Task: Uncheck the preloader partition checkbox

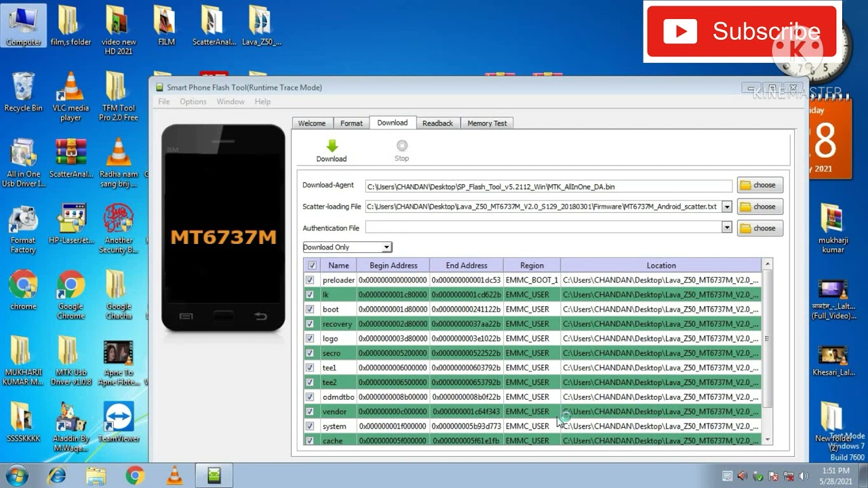Action: coord(310,280)
